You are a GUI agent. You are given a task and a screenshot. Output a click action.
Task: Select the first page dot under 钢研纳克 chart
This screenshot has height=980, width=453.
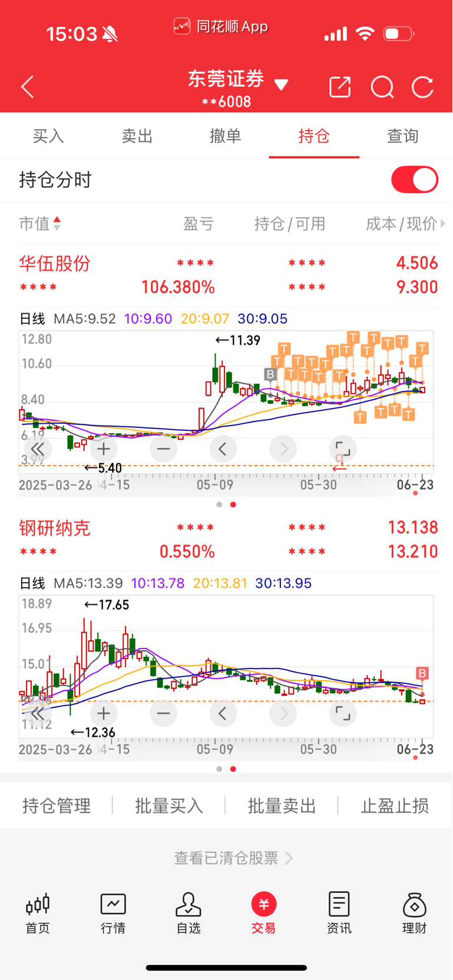click(219, 769)
